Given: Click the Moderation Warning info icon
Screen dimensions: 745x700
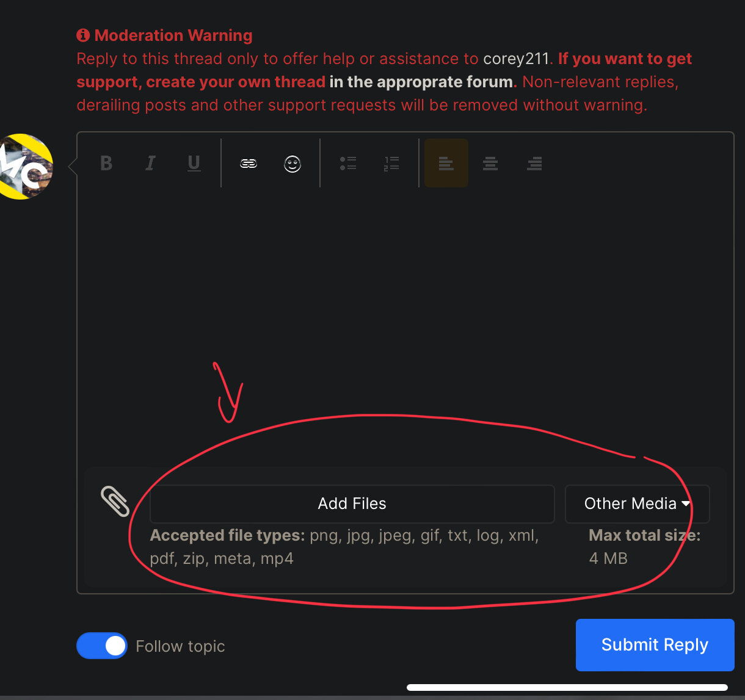Looking at the screenshot, I should click(83, 35).
